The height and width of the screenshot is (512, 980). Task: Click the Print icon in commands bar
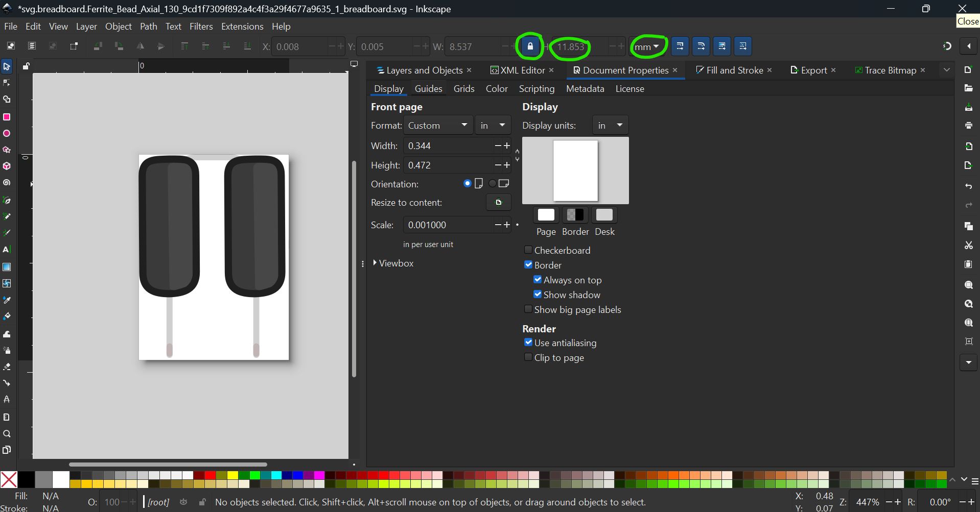click(x=968, y=126)
